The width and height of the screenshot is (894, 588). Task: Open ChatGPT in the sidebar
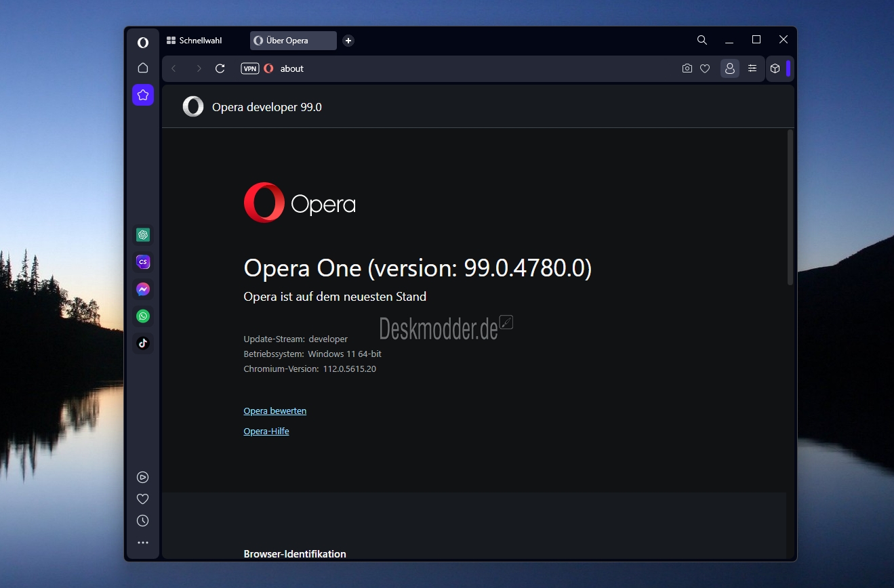143,234
